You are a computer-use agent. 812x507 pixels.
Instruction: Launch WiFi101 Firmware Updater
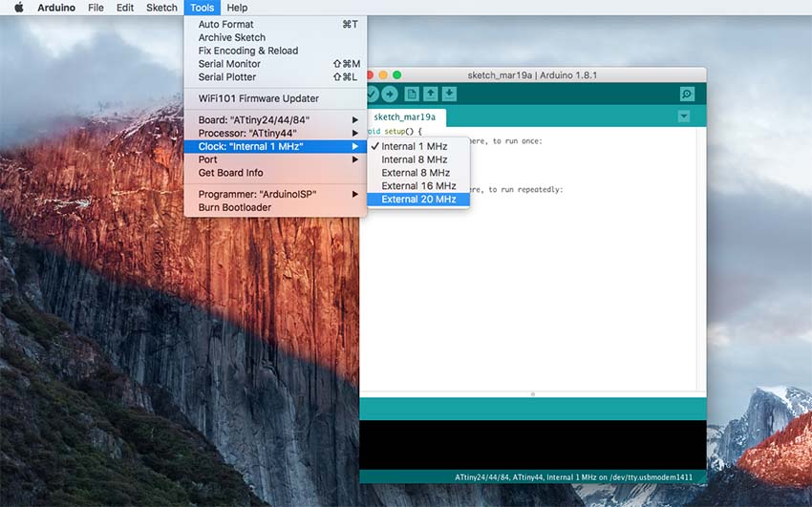pos(275,98)
